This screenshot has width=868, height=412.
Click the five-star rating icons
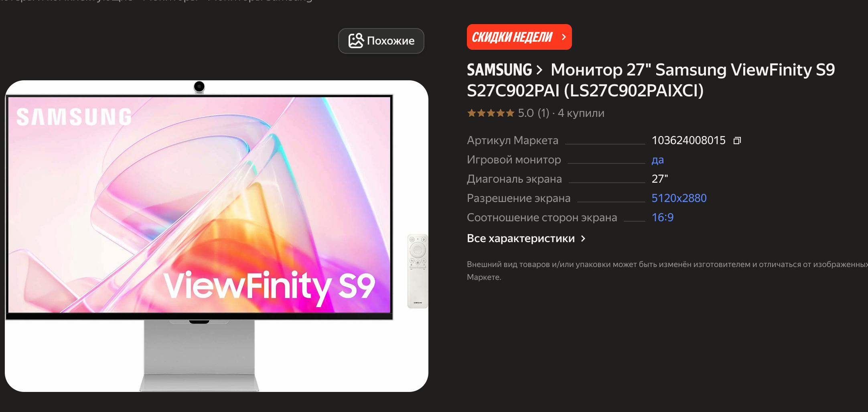tap(491, 113)
